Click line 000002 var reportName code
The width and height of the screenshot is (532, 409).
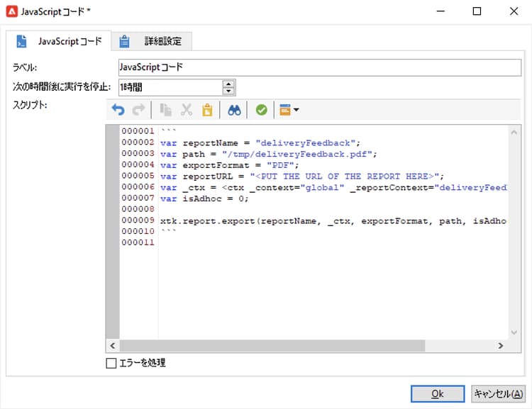pyautogui.click(x=260, y=143)
